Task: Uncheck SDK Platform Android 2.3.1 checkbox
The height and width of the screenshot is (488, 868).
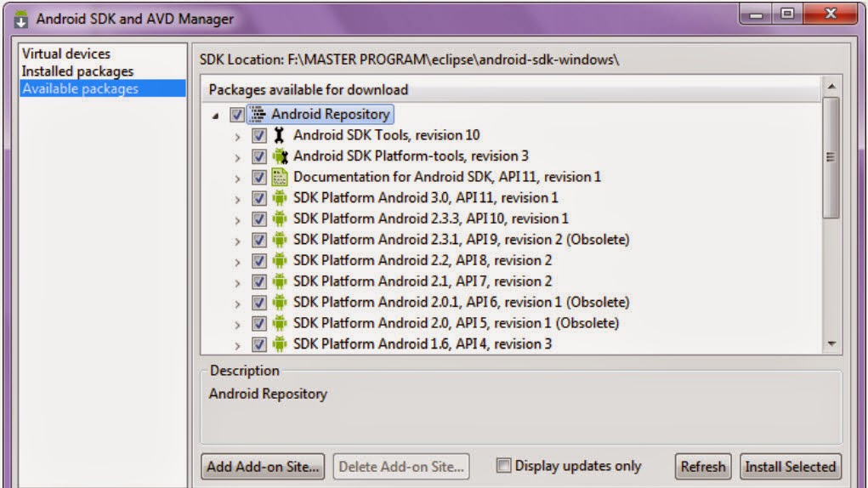Action: [x=258, y=240]
